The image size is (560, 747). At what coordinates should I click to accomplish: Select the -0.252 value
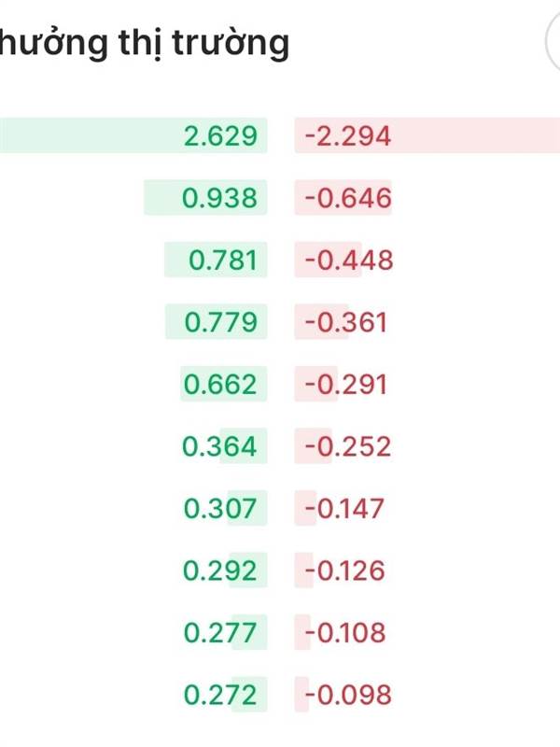pyautogui.click(x=348, y=446)
